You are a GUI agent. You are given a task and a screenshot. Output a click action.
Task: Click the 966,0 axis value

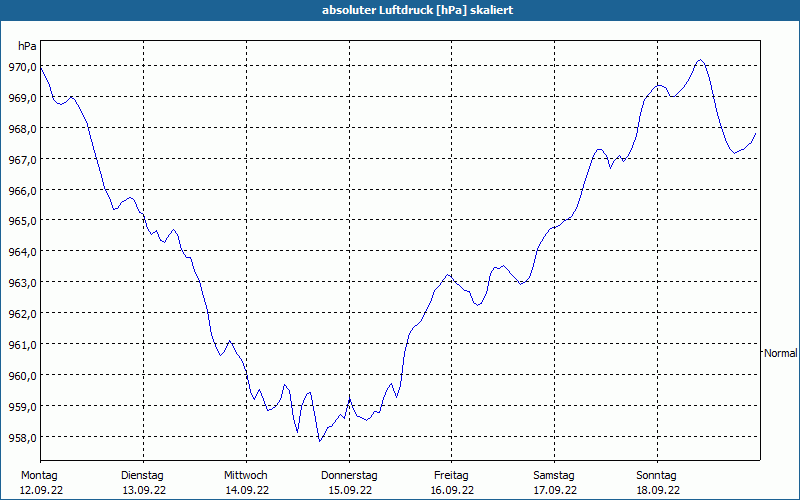[x=22, y=191]
